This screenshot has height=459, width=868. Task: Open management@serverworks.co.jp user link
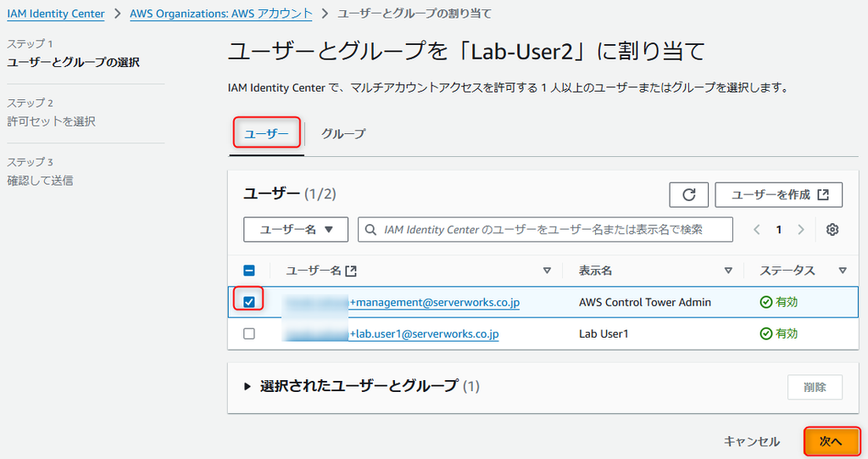pyautogui.click(x=402, y=302)
